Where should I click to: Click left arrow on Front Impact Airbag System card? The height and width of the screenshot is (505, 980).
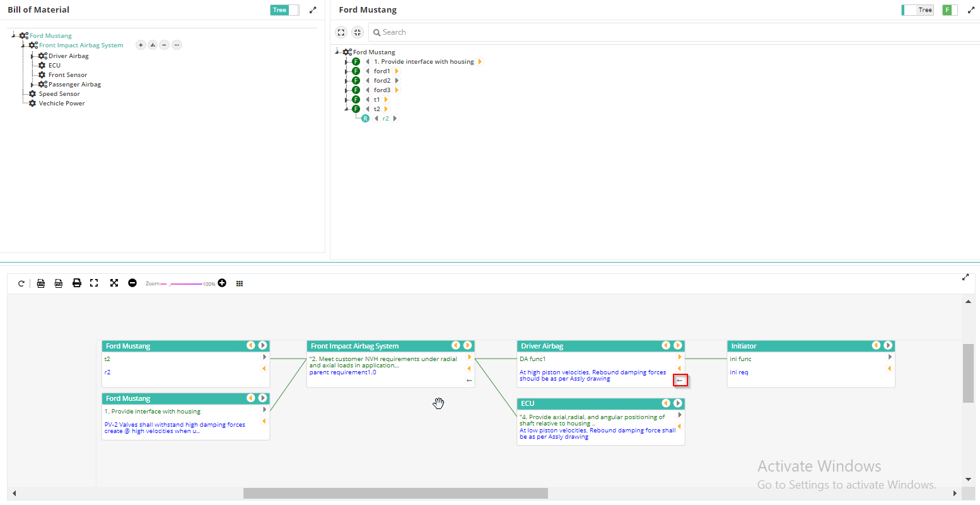455,345
